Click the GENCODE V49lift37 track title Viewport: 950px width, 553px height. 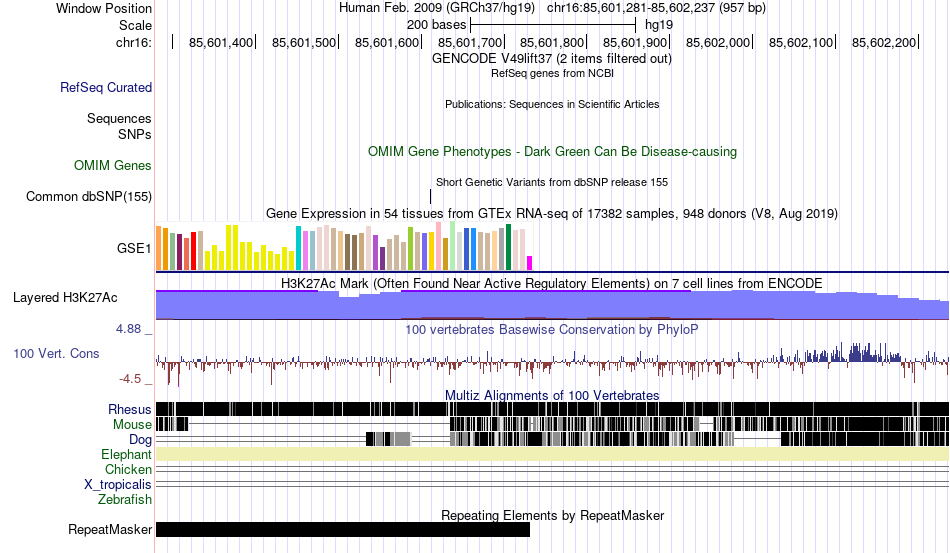click(x=552, y=59)
